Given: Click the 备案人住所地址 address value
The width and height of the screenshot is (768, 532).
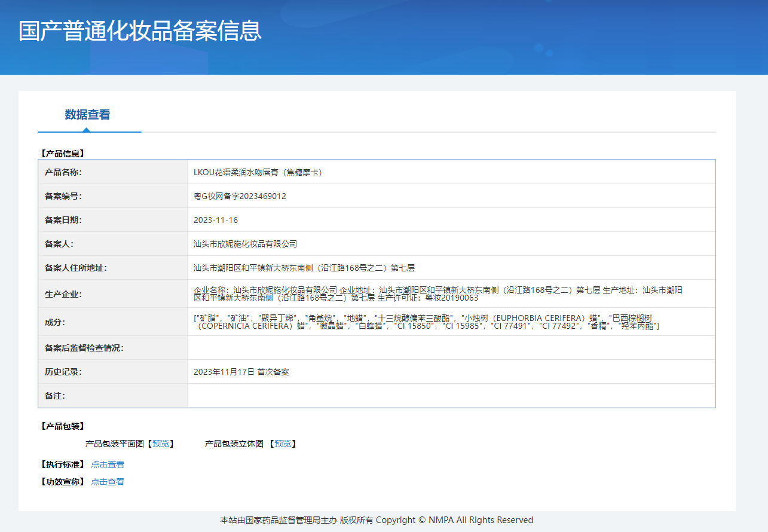Looking at the screenshot, I should tap(304, 268).
